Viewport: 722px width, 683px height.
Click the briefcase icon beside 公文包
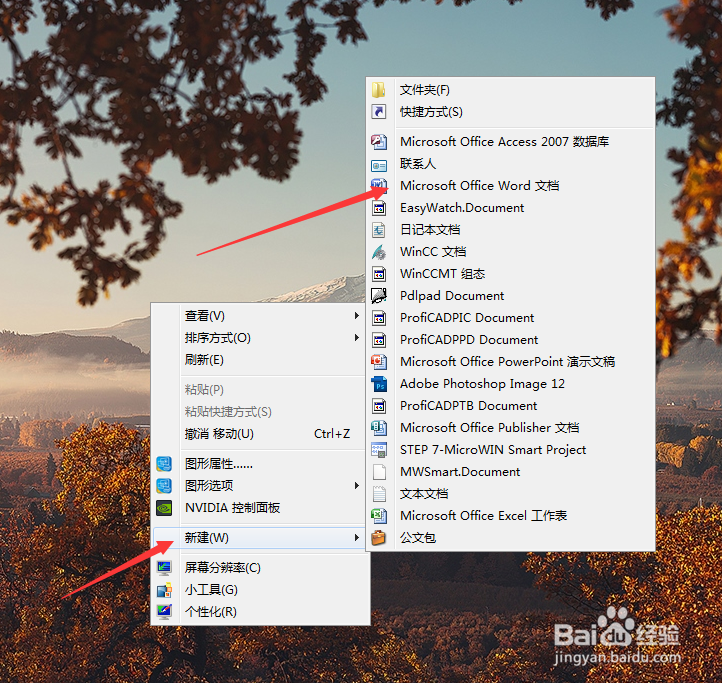pos(378,538)
